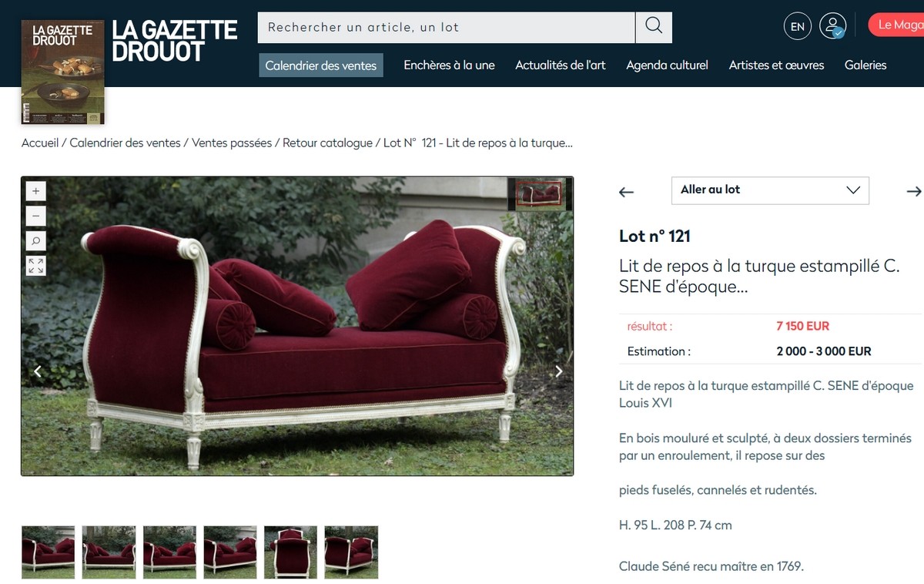
Task: Zoom in on the lot image
Action: point(35,190)
